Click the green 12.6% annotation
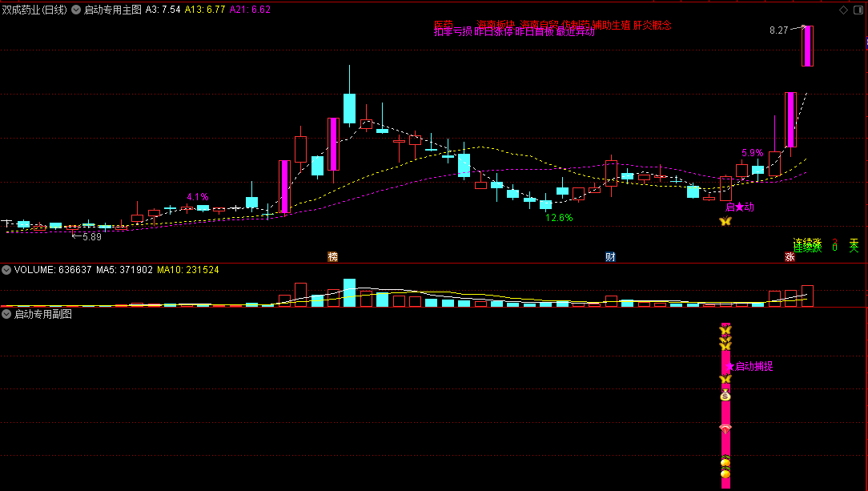The width and height of the screenshot is (868, 491). tap(559, 218)
